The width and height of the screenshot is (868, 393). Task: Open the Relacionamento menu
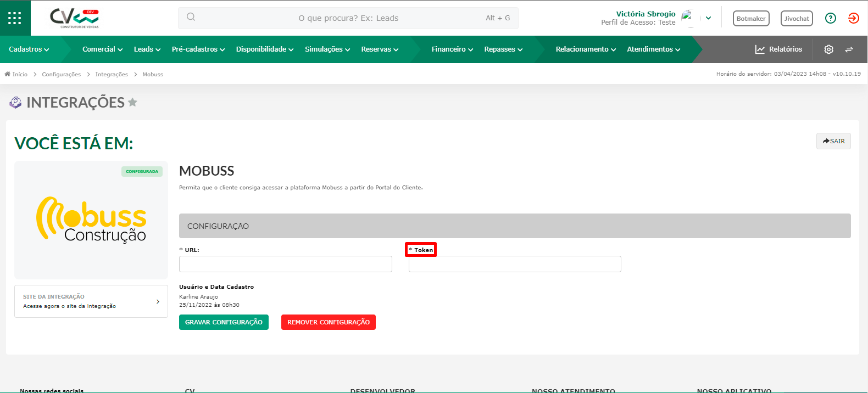[586, 49]
